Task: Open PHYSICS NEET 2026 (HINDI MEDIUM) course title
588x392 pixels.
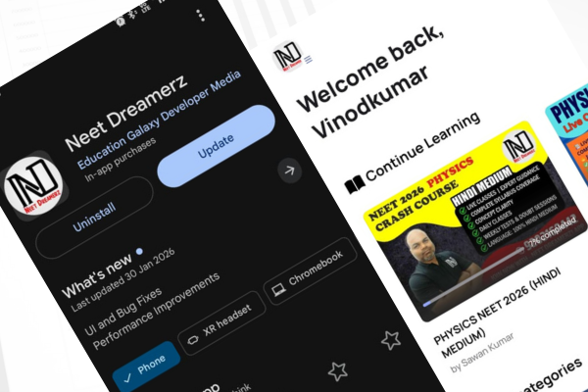Action: click(x=497, y=312)
